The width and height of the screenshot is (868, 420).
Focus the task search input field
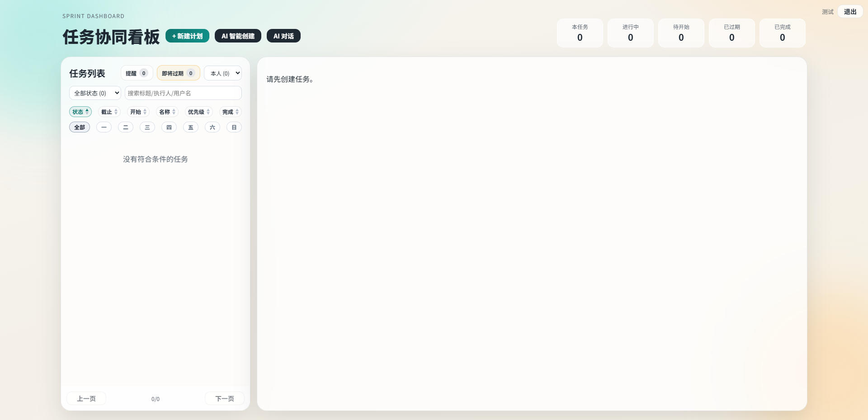tap(183, 93)
